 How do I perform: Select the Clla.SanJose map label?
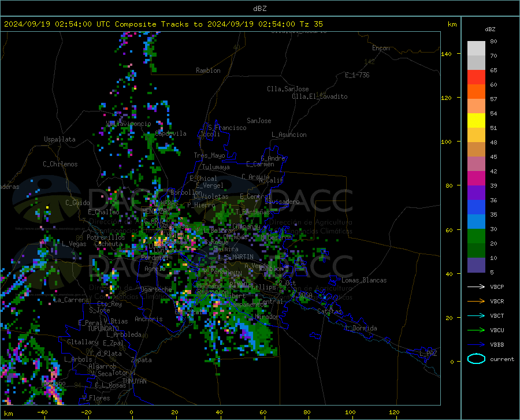point(288,89)
